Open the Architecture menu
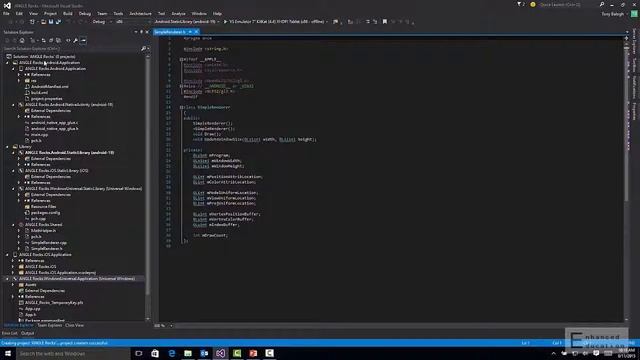Viewport: 640px width, 360px height. (140, 13)
